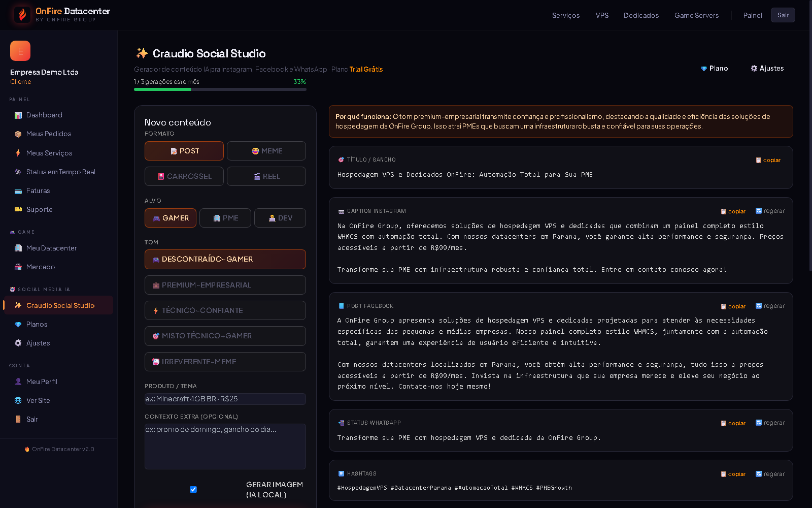Click the Sair door icon in sidebar
The width and height of the screenshot is (812, 508).
(x=18, y=419)
